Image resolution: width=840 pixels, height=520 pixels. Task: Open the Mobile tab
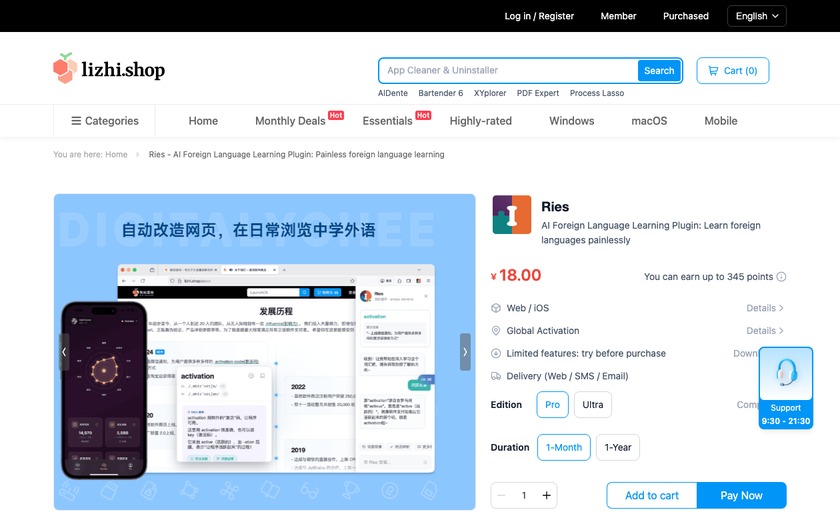click(721, 121)
